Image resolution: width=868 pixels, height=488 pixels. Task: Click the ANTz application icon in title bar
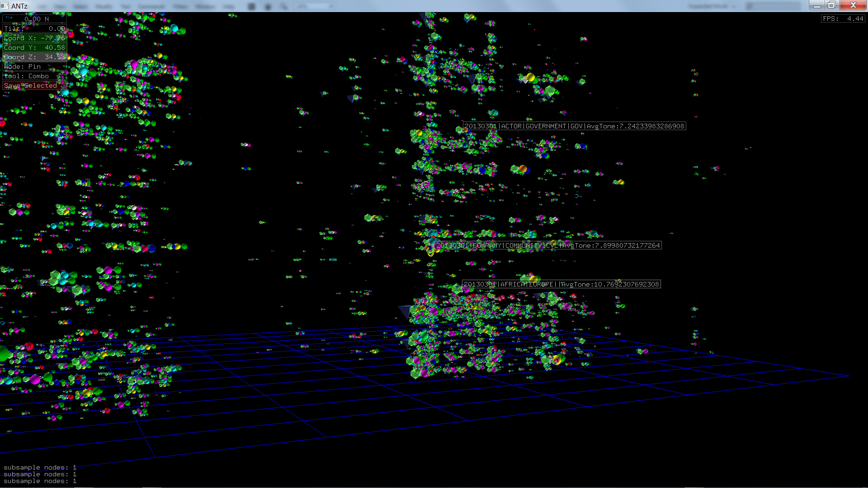point(5,5)
